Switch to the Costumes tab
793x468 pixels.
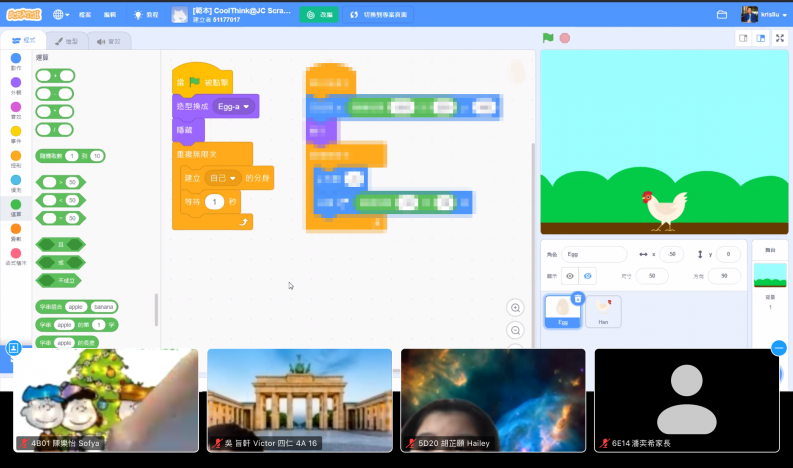(x=66, y=41)
